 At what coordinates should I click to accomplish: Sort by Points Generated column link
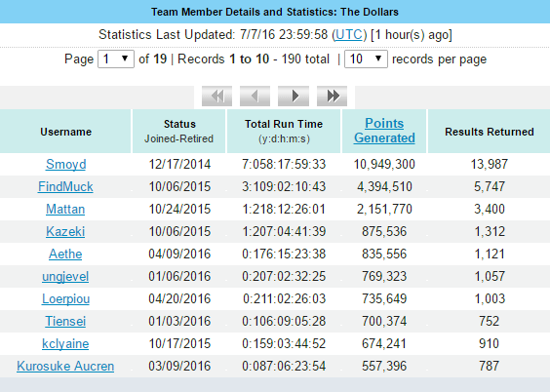(384, 131)
